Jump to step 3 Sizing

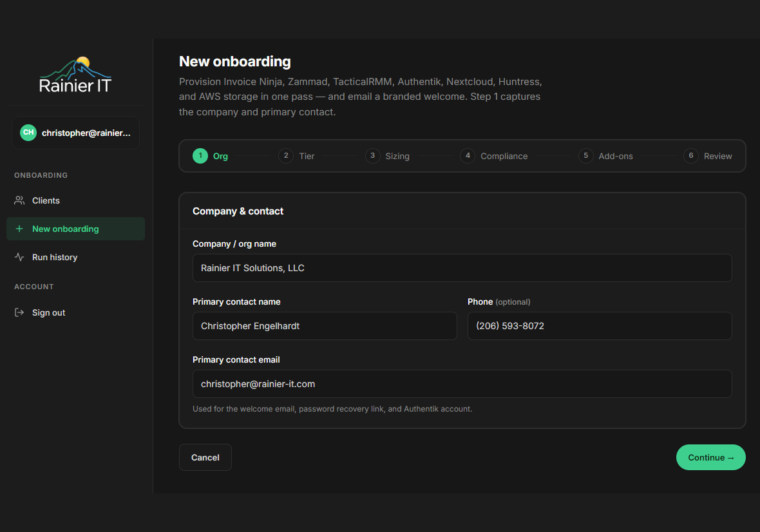click(x=387, y=156)
